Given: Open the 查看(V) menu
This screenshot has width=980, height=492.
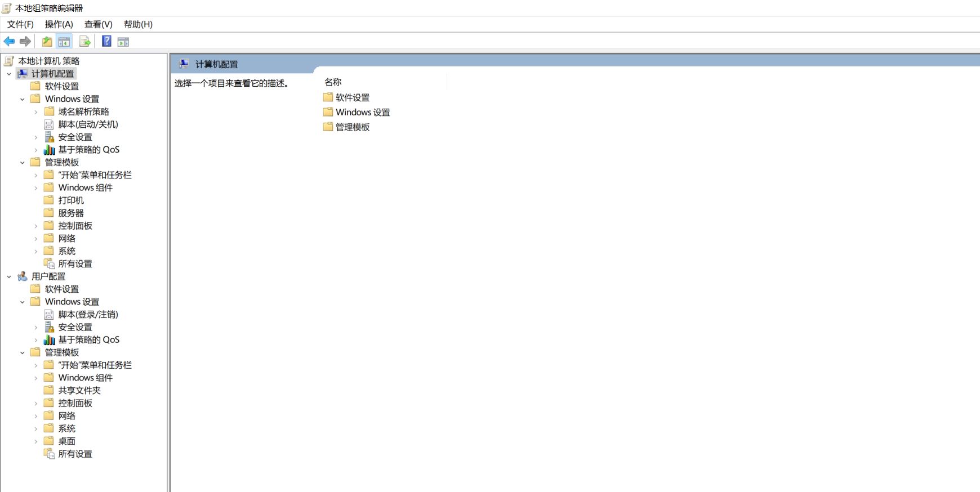Looking at the screenshot, I should point(99,24).
